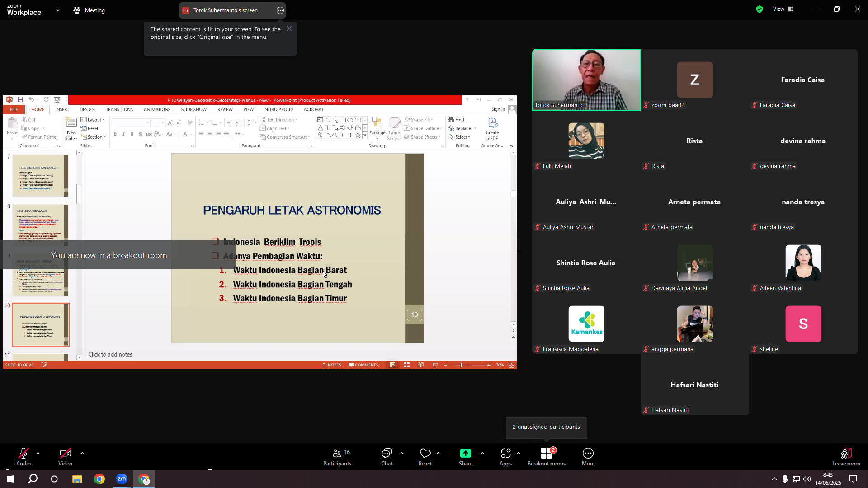Open the Apps button
Screen dimensions: 868x488
point(505,457)
